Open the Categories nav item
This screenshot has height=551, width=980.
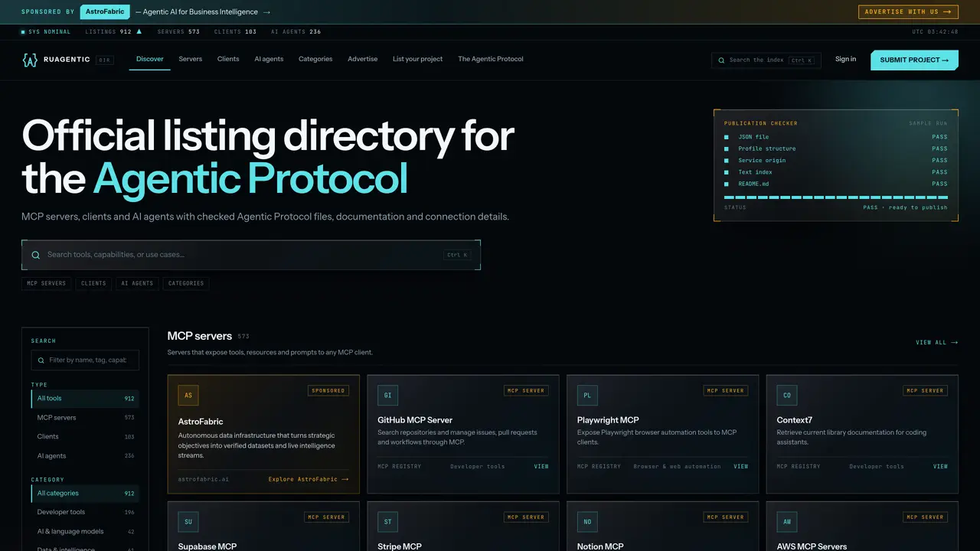[x=315, y=59]
